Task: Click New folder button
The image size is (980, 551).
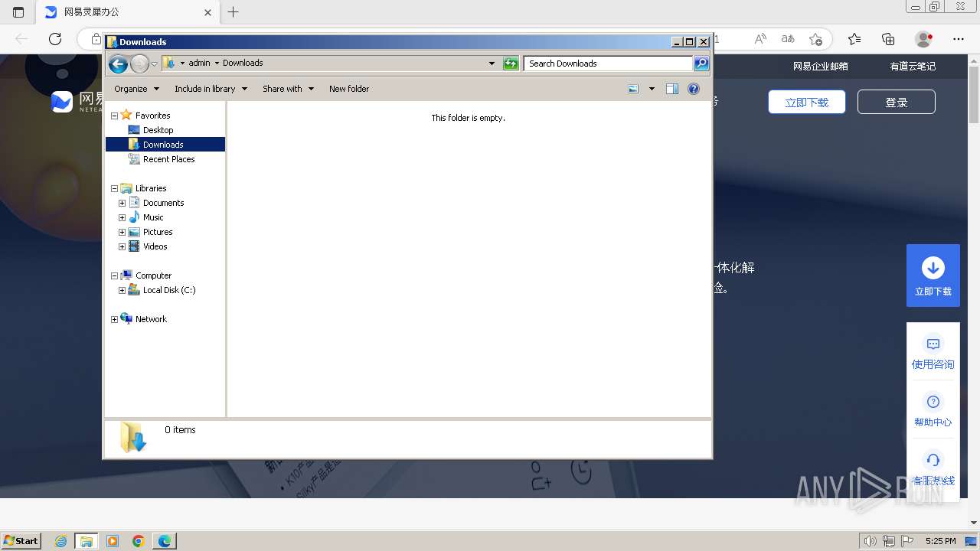Action: point(349,89)
